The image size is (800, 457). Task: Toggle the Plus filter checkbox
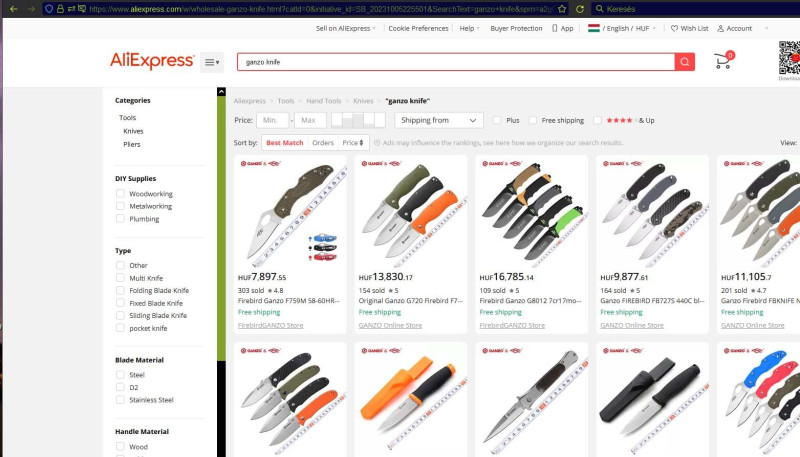[496, 120]
